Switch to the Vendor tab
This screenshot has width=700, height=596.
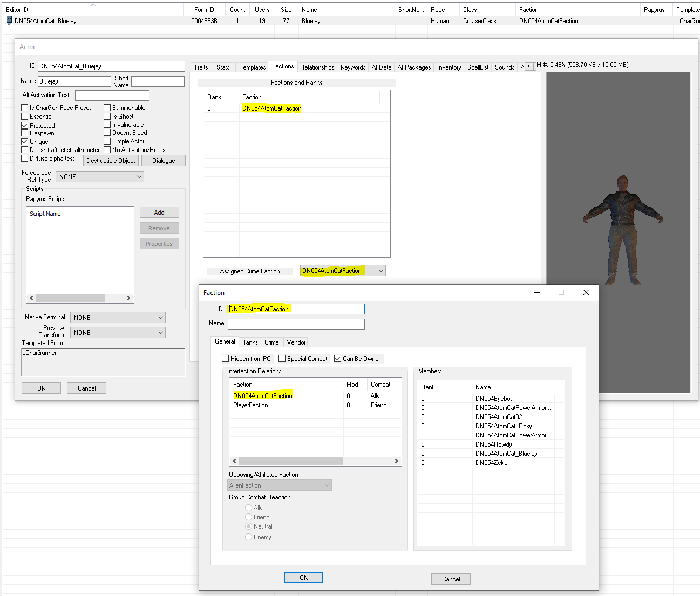[296, 342]
